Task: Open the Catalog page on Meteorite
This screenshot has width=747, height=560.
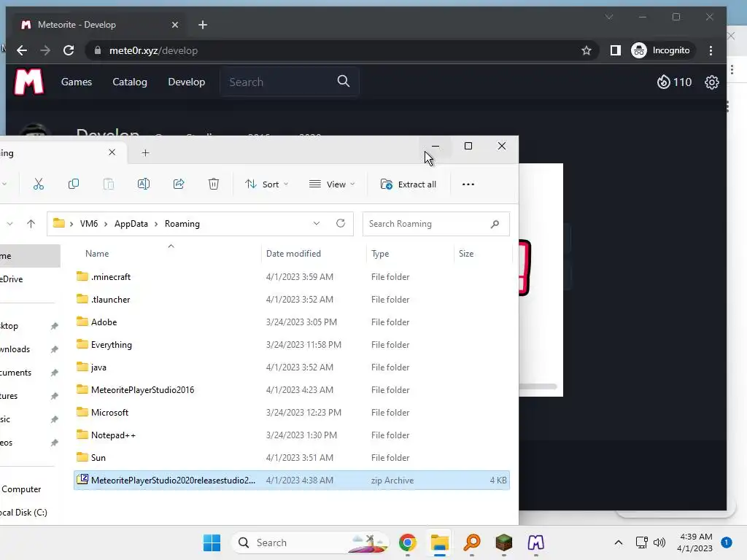Action: coord(130,82)
